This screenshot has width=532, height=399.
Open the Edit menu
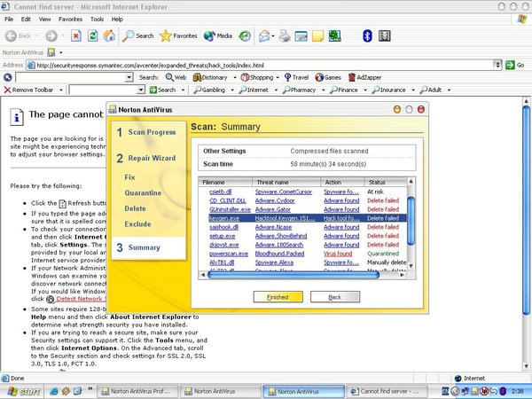pos(26,20)
